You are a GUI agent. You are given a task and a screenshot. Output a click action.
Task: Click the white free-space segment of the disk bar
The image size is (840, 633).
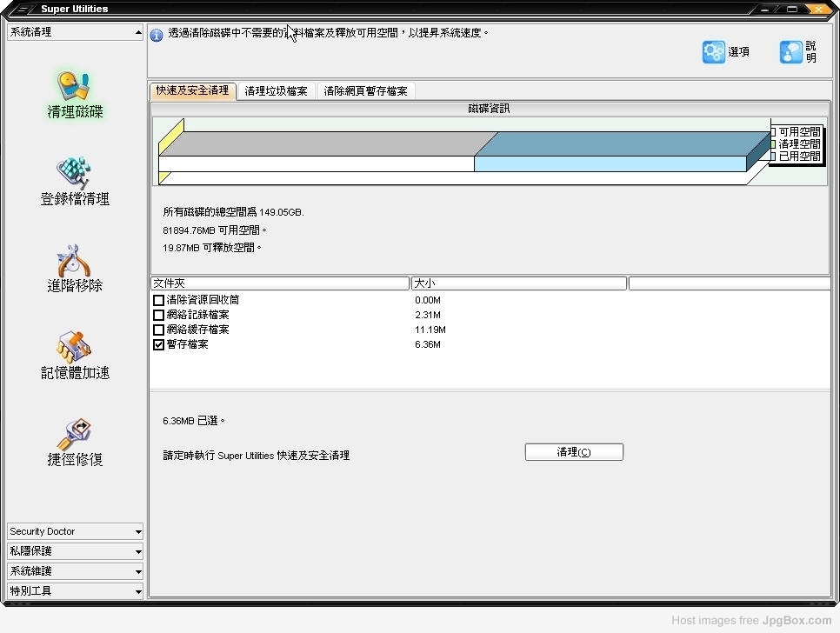coord(317,163)
